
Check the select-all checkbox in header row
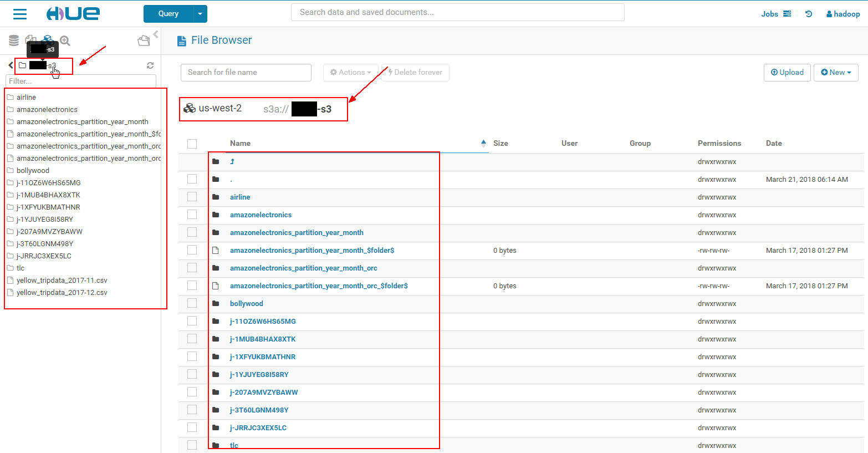pyautogui.click(x=192, y=143)
